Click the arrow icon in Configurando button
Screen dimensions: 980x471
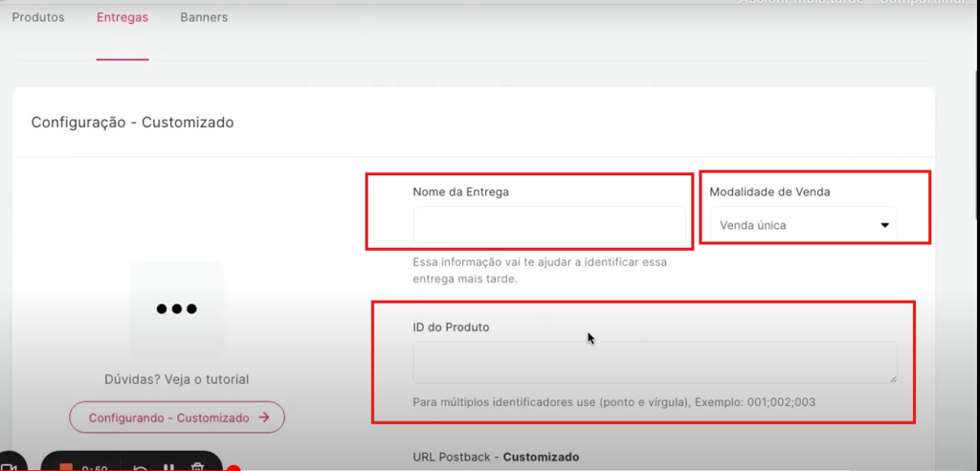point(263,418)
